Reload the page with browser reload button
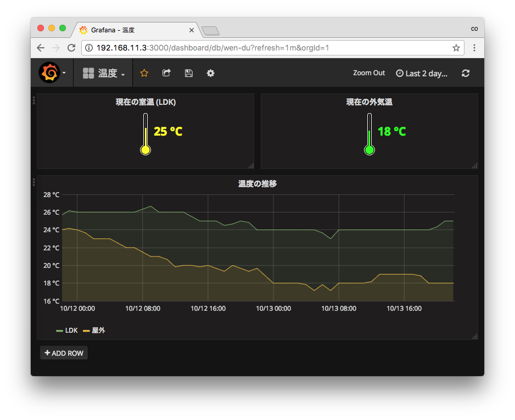 pyautogui.click(x=71, y=48)
